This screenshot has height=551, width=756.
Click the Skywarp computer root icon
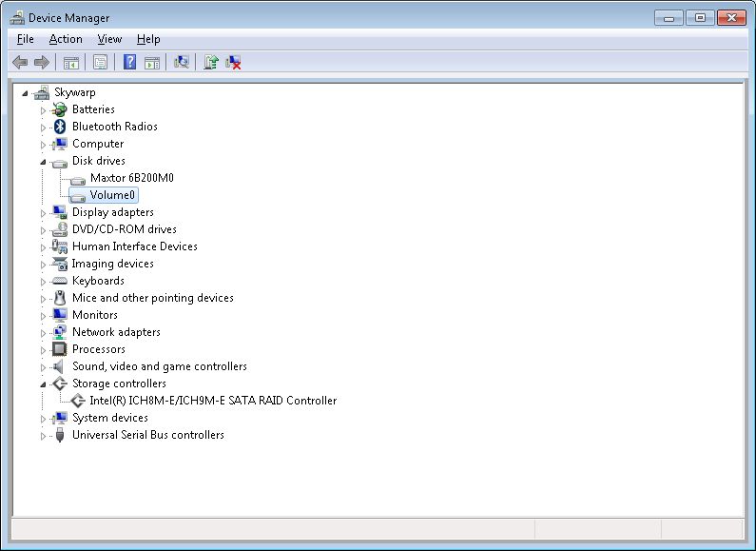42,92
